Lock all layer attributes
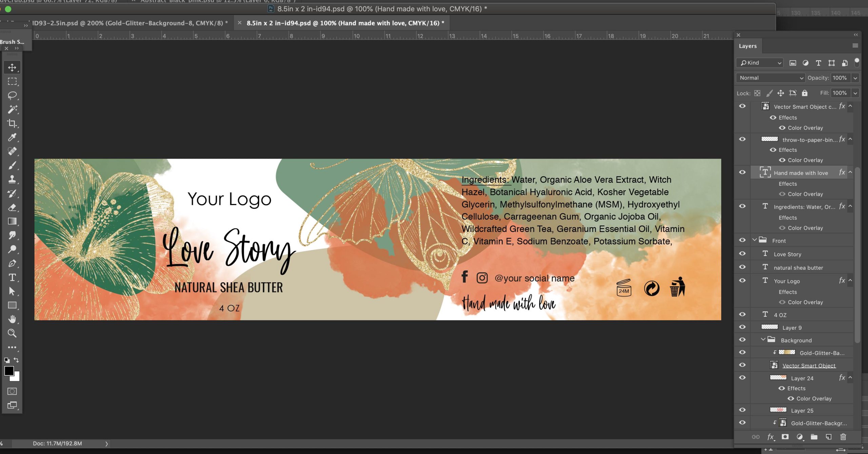The height and width of the screenshot is (454, 868). (x=805, y=93)
